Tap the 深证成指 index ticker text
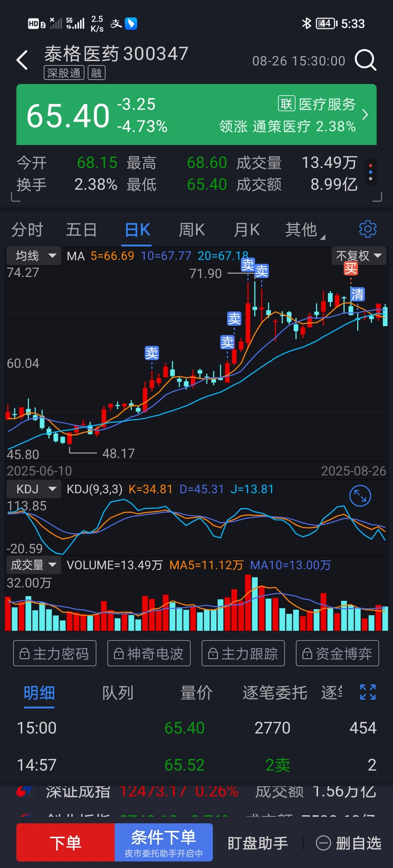393x868 pixels. [78, 791]
